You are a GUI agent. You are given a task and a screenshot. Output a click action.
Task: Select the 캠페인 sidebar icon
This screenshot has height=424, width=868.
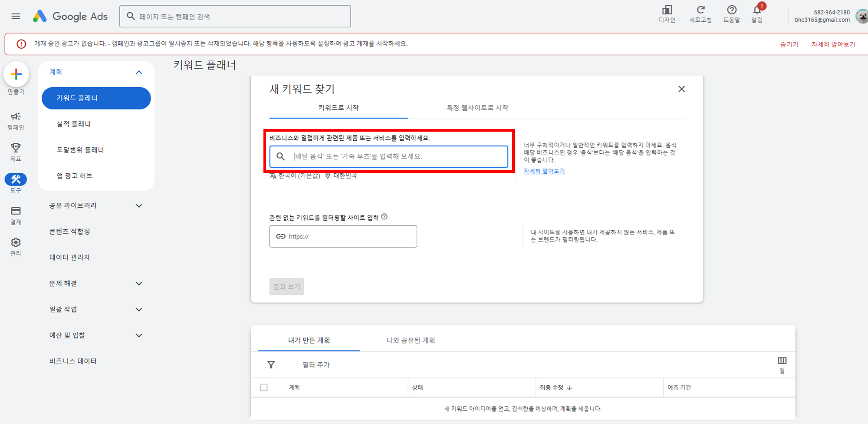pos(16,117)
